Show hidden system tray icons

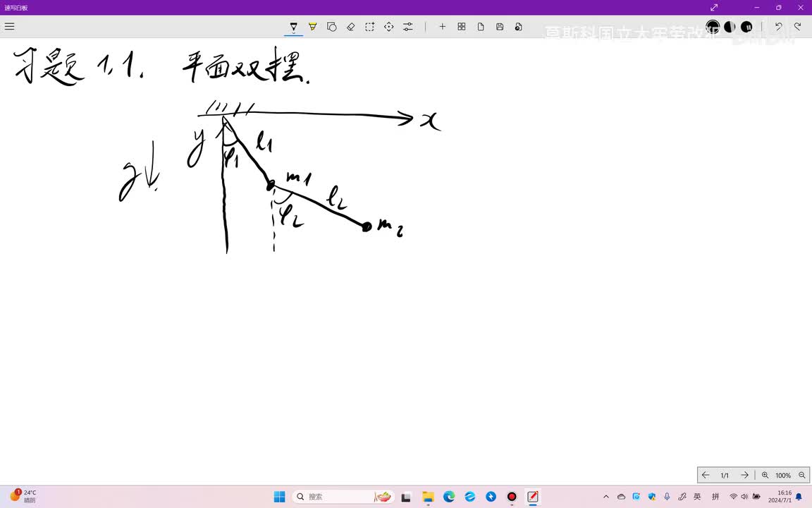[606, 497]
